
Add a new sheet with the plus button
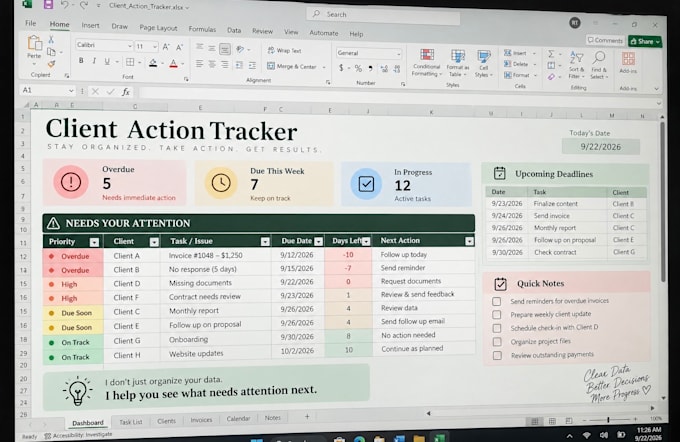point(307,416)
